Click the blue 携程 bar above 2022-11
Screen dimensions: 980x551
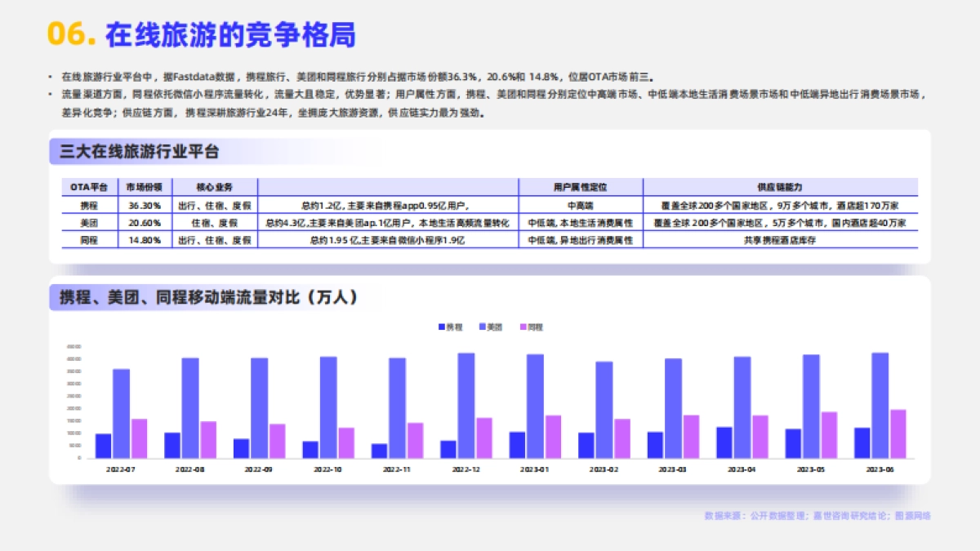(380, 449)
